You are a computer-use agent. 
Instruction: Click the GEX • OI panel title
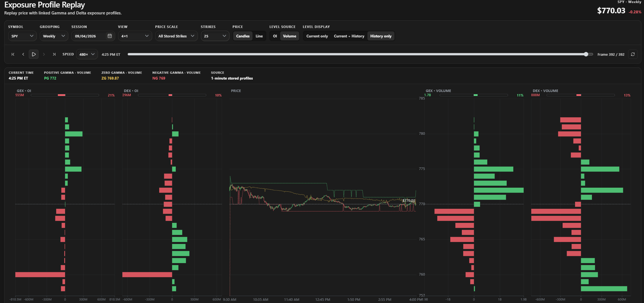pyautogui.click(x=24, y=91)
